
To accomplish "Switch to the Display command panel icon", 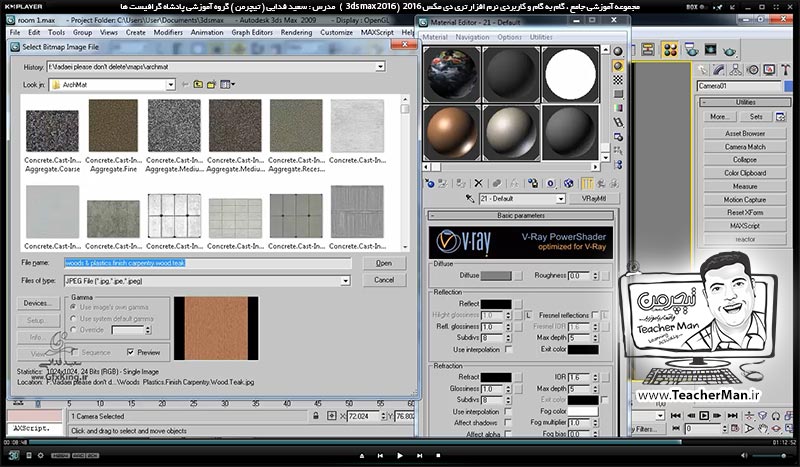I will [x=769, y=69].
